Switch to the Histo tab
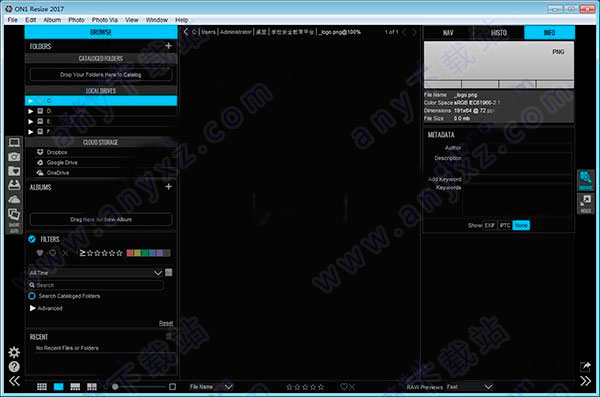The width and height of the screenshot is (600, 397). (499, 33)
